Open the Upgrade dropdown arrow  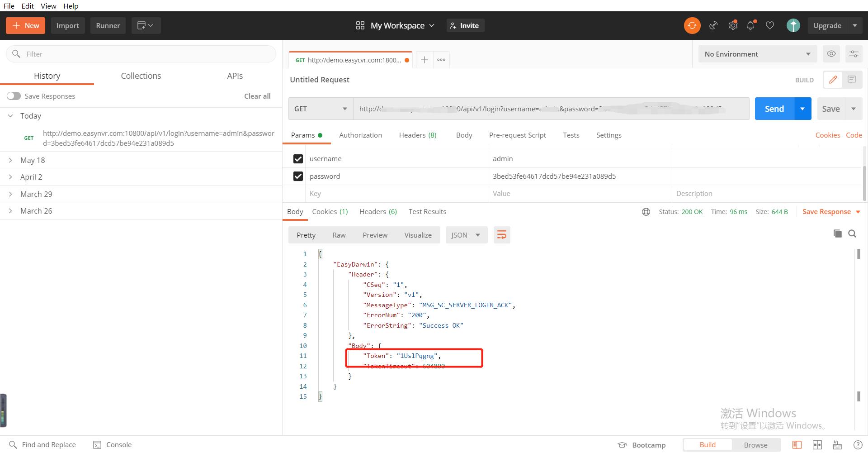point(855,25)
